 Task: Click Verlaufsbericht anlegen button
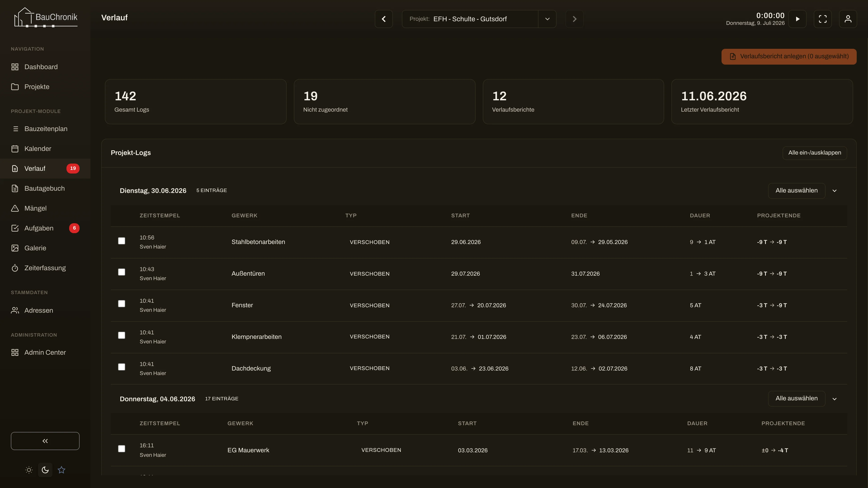(x=789, y=56)
